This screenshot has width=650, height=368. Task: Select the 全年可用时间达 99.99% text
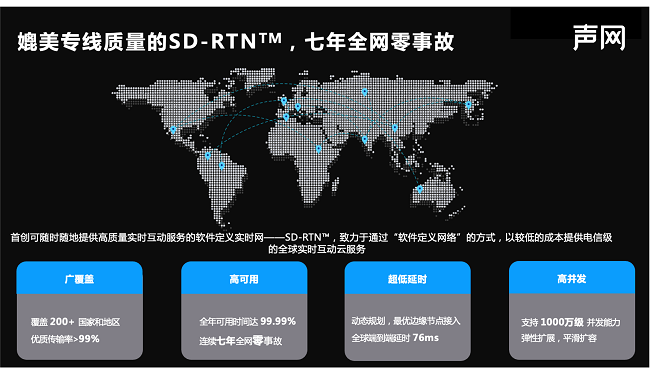pyautogui.click(x=247, y=322)
